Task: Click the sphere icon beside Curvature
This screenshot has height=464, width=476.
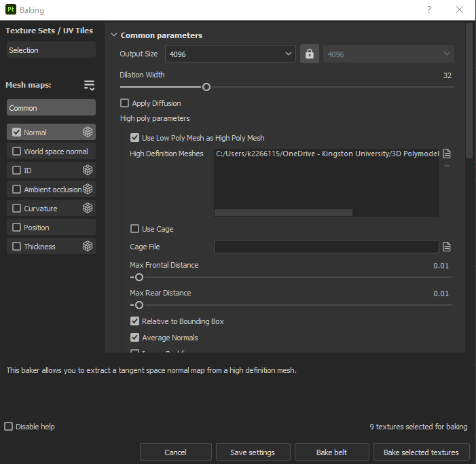Action: (x=88, y=209)
